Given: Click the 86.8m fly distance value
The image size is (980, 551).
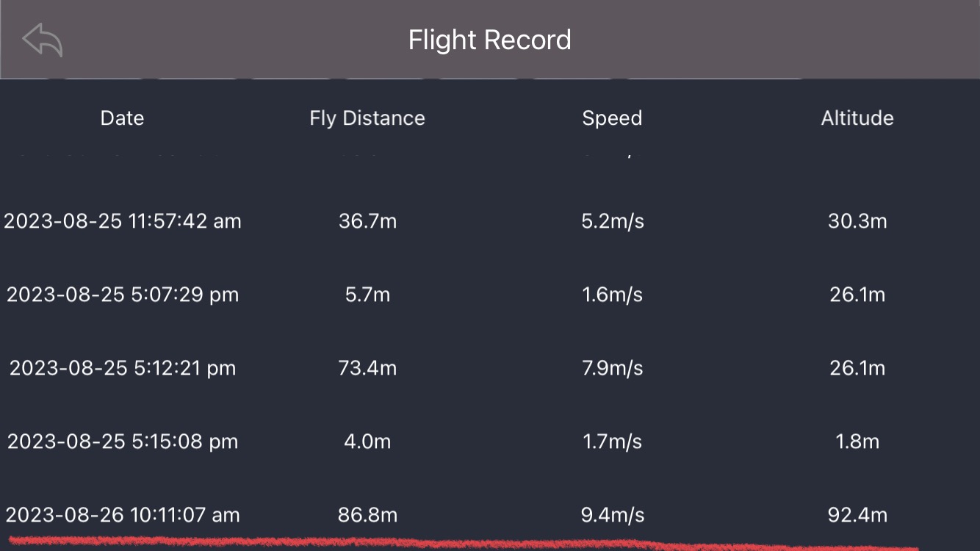Looking at the screenshot, I should 367,515.
